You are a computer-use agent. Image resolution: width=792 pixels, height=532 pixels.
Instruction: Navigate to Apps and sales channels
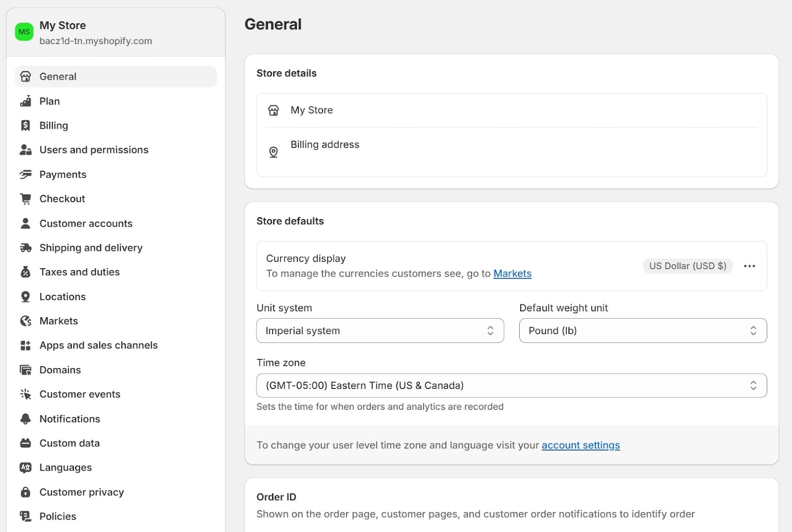[x=98, y=345]
